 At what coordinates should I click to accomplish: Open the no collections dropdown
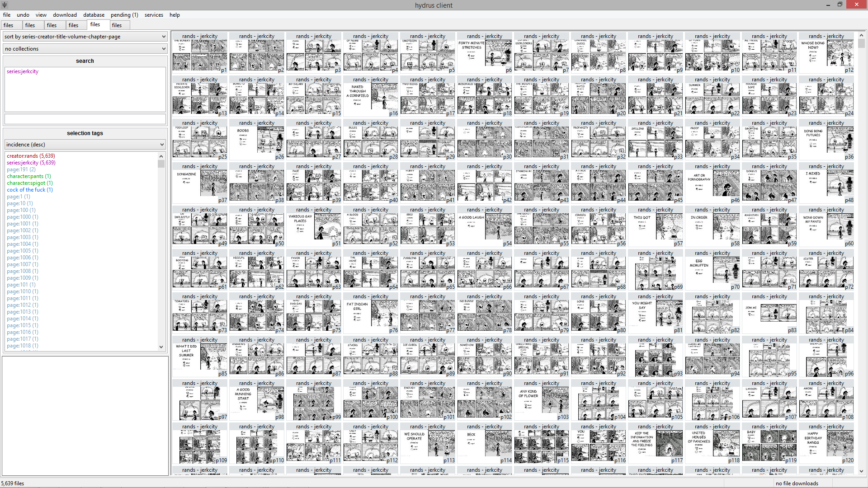85,49
